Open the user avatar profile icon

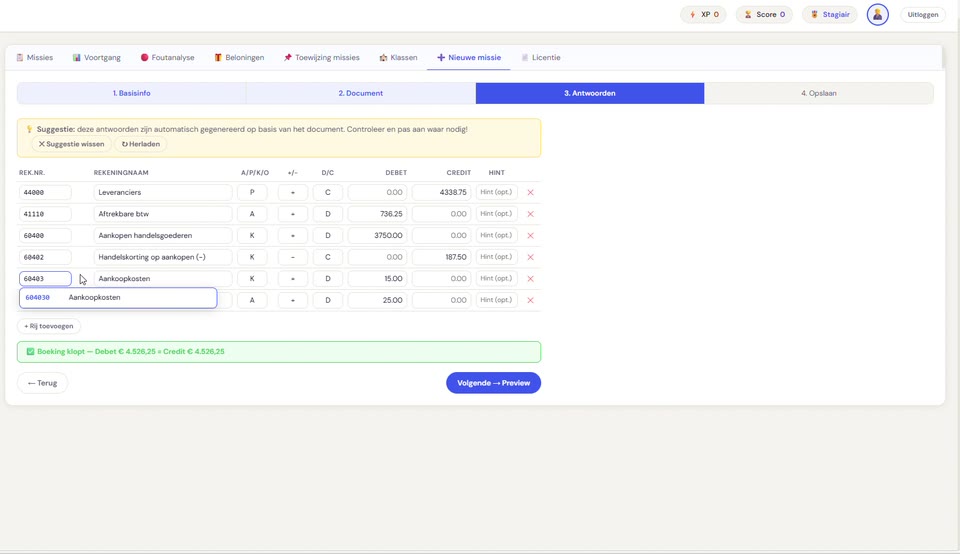(x=877, y=15)
